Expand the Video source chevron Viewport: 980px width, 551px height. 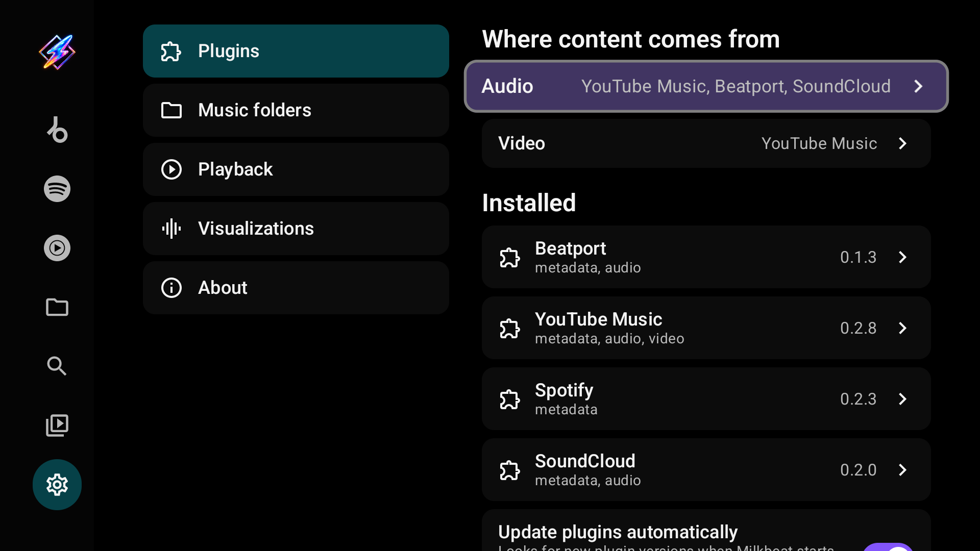tap(902, 143)
